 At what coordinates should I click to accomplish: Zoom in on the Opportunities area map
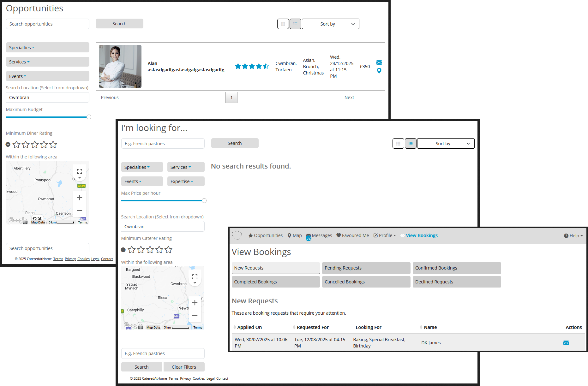(x=80, y=198)
